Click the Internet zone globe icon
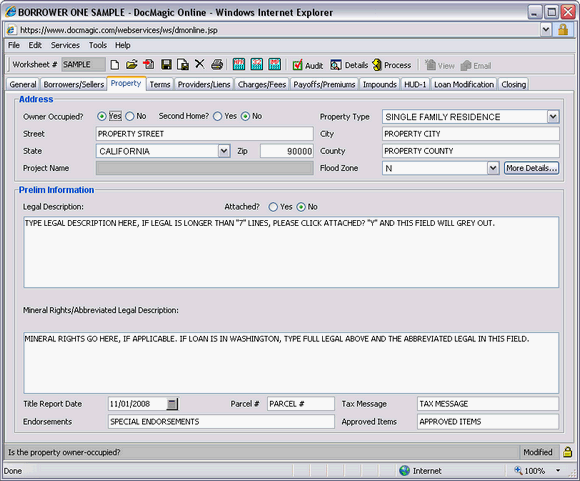580x481 pixels. pos(404,471)
